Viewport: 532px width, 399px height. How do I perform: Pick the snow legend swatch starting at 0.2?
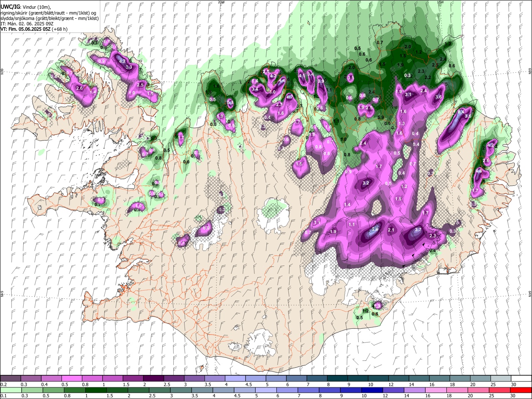point(10,379)
